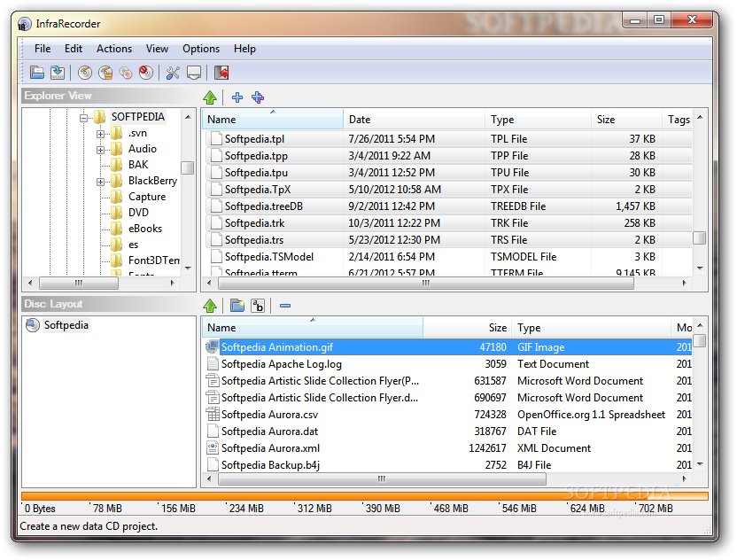The width and height of the screenshot is (737, 560).
Task: Select the DVD folder in tree
Action: 138,213
